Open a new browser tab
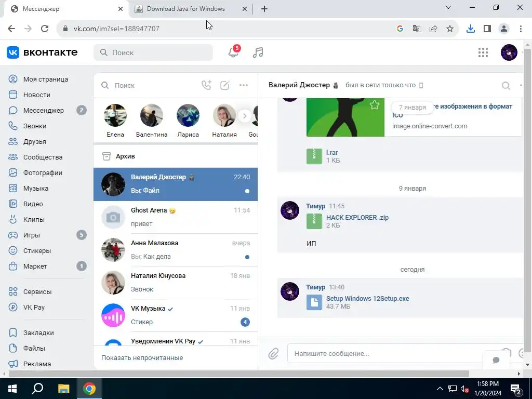 pos(264,9)
